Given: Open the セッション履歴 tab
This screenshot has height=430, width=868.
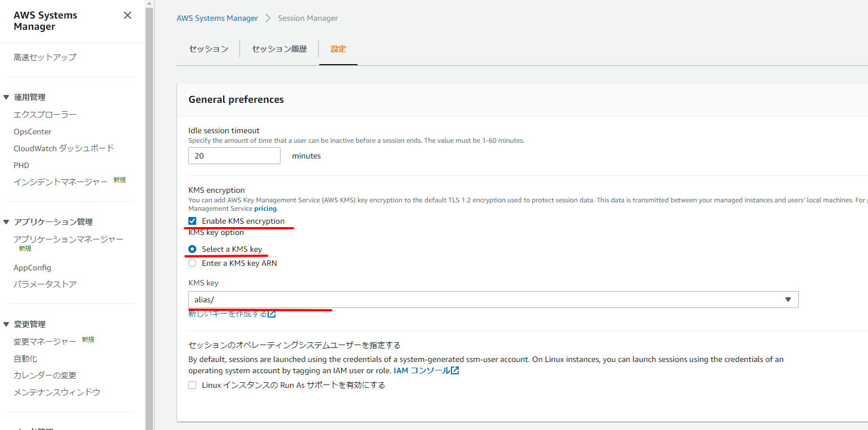Looking at the screenshot, I should click(279, 49).
